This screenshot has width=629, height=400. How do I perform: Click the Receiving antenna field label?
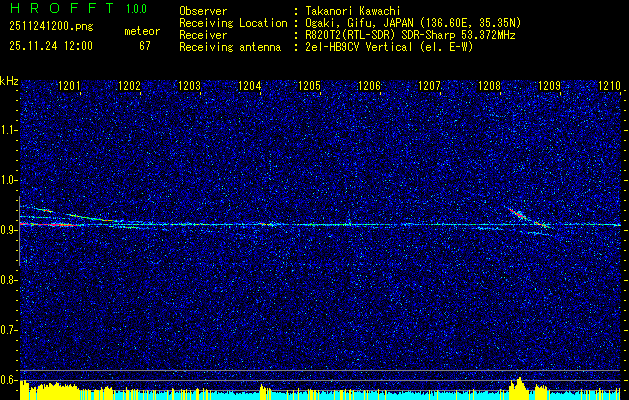click(x=230, y=47)
